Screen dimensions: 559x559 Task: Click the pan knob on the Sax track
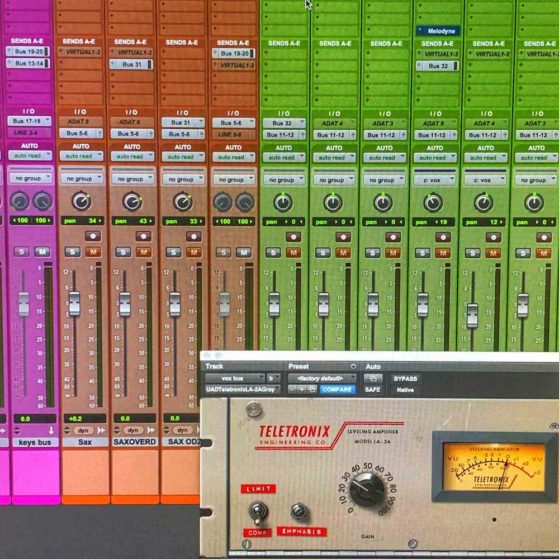click(82, 201)
